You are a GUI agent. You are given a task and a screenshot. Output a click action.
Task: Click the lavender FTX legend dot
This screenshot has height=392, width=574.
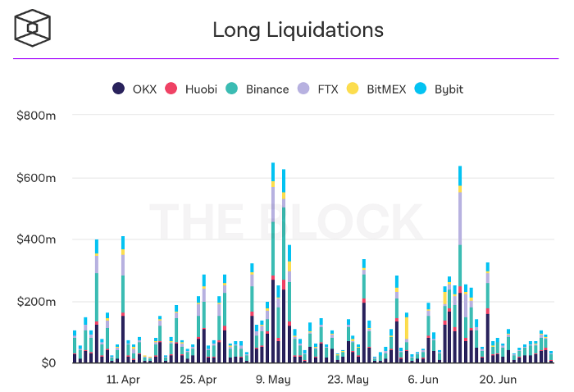coord(304,89)
